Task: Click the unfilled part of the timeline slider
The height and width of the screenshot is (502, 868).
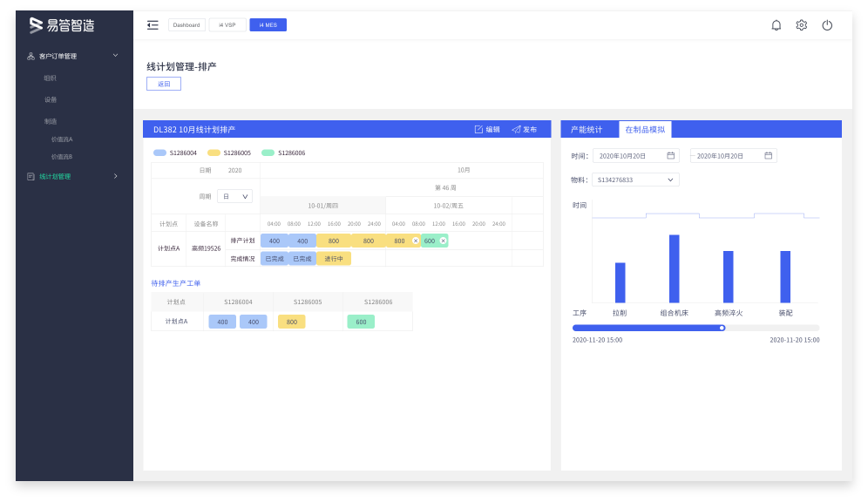Action: [772, 329]
